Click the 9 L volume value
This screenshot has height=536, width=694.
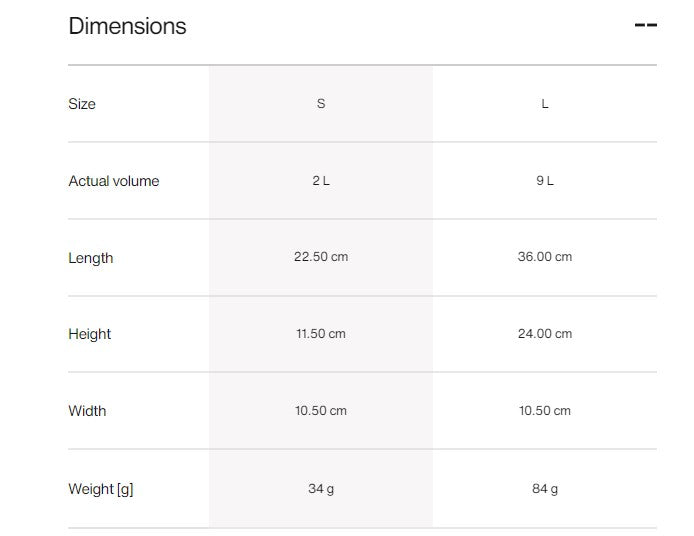tap(545, 181)
